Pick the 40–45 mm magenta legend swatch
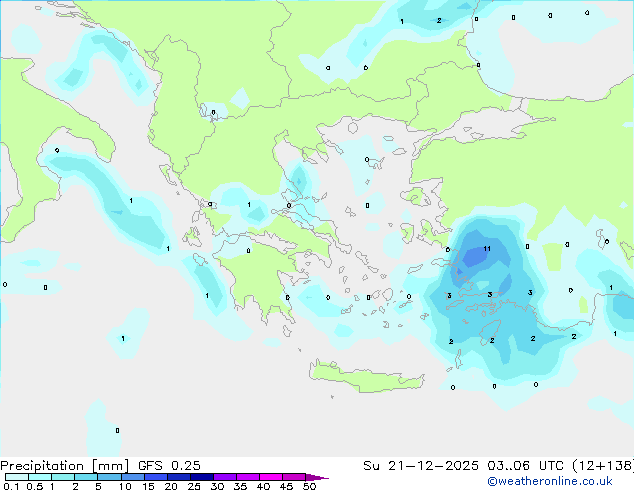 (x=271, y=477)
